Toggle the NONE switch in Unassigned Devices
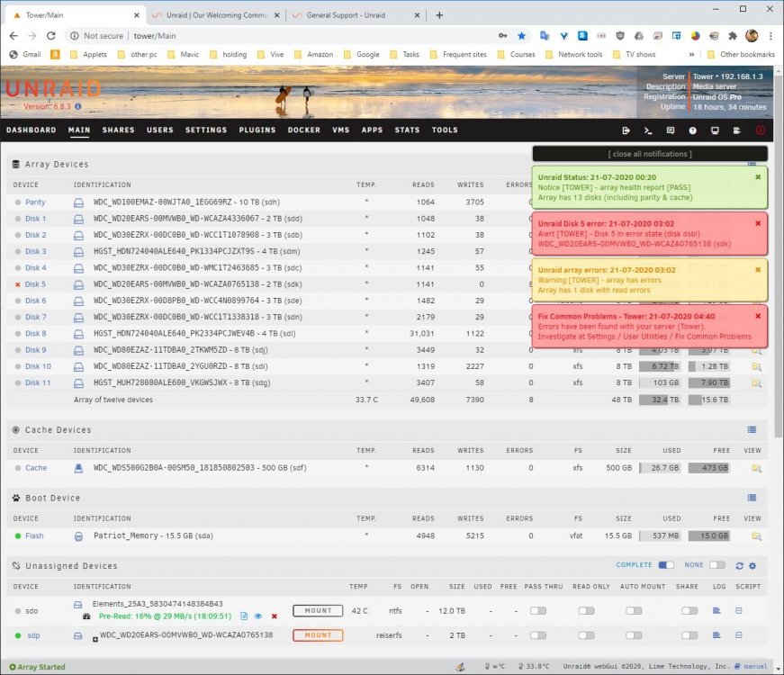Image resolution: width=784 pixels, height=675 pixels. tap(717, 565)
